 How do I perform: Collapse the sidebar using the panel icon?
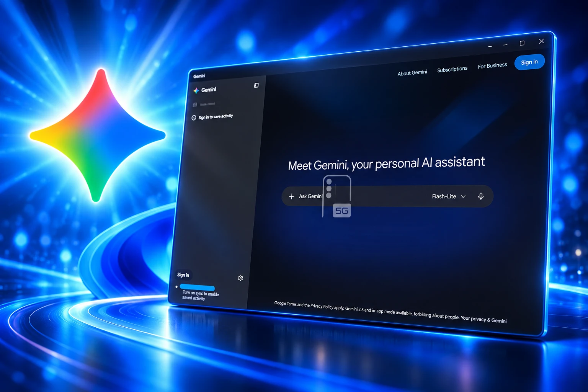(256, 85)
